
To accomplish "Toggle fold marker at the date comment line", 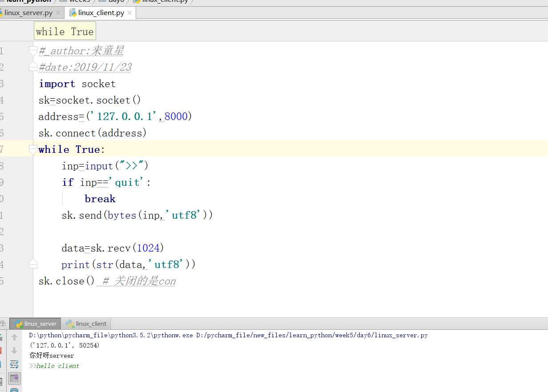I will (x=33, y=67).
